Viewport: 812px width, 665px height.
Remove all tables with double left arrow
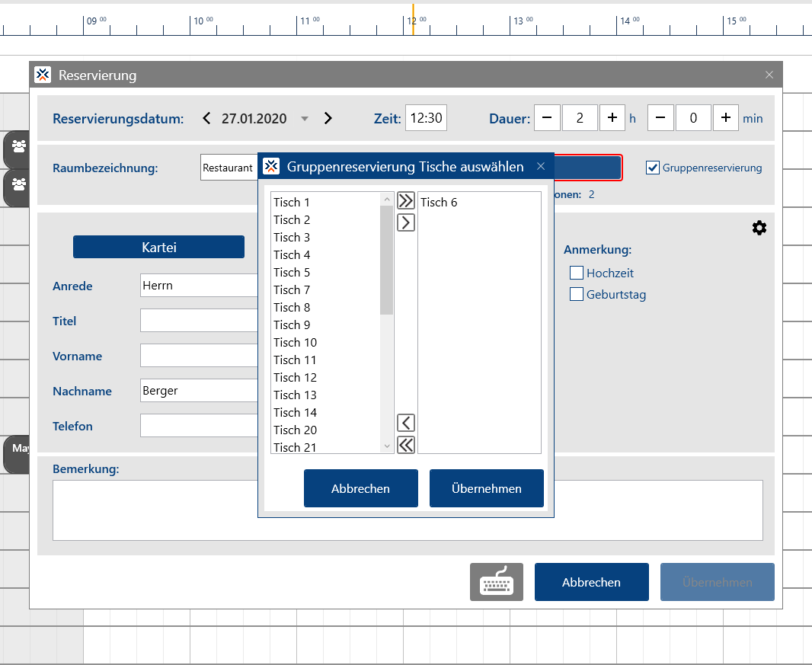(406, 445)
